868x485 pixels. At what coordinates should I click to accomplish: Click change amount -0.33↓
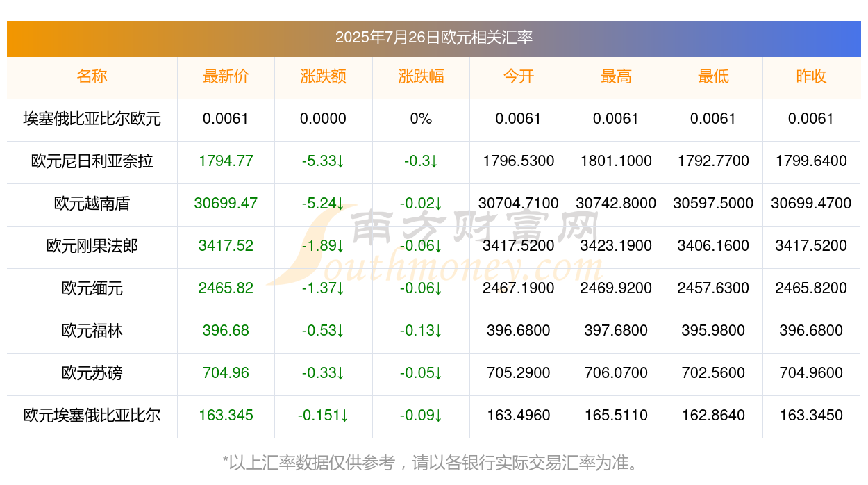click(324, 373)
